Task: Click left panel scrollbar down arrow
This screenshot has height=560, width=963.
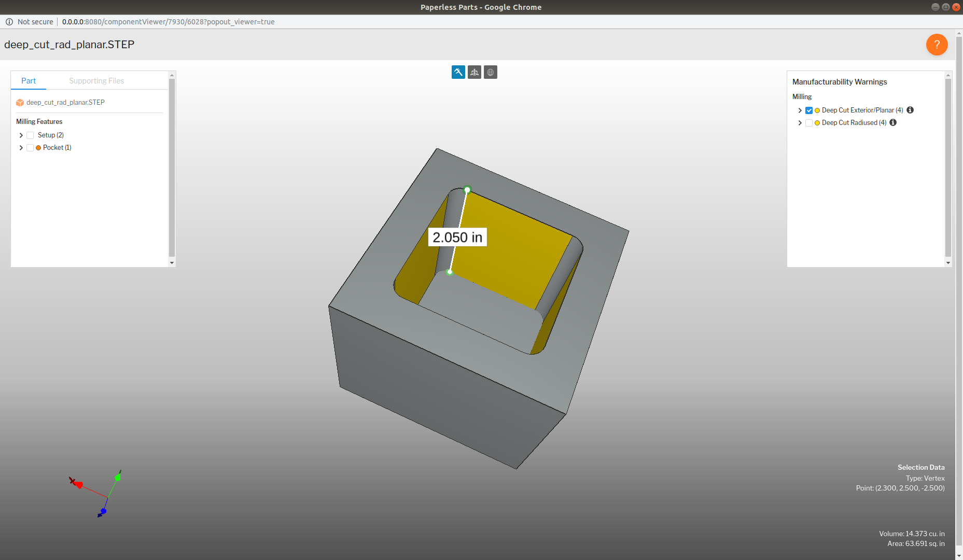Action: (x=172, y=263)
